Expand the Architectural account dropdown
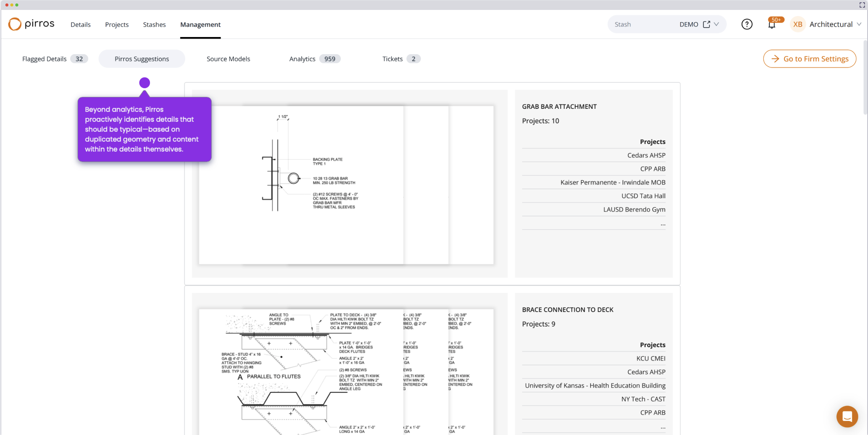Image resolution: width=868 pixels, height=435 pixels. 859,24
